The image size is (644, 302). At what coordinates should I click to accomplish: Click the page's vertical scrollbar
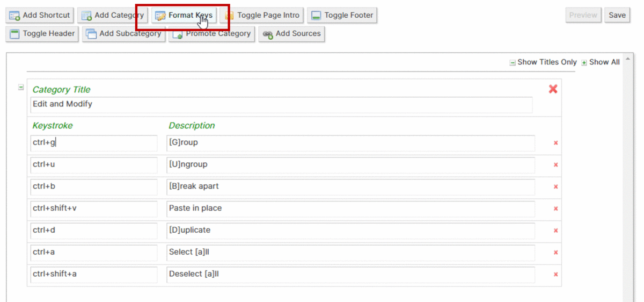coord(628,177)
